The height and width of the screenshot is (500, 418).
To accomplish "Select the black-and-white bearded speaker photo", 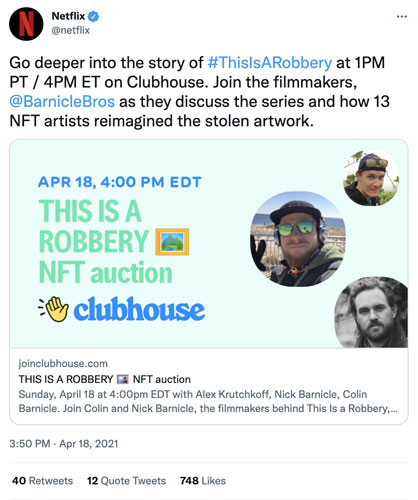I will [x=371, y=312].
